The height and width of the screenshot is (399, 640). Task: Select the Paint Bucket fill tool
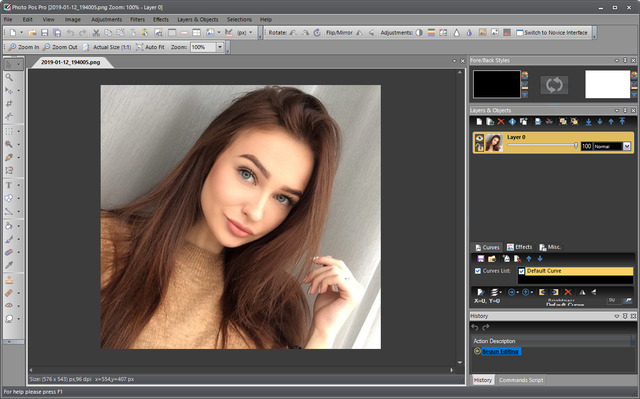tap(9, 226)
